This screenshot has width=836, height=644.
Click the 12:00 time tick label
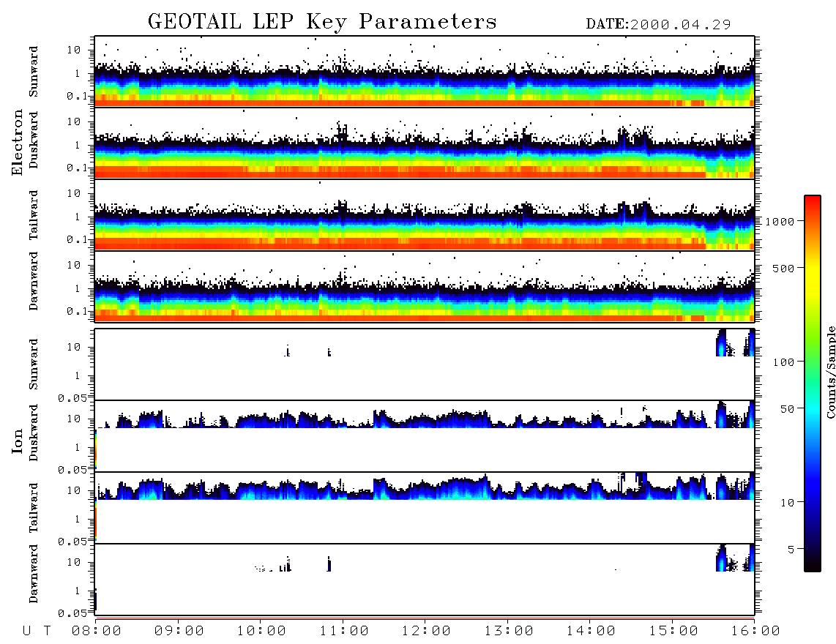coord(426,632)
